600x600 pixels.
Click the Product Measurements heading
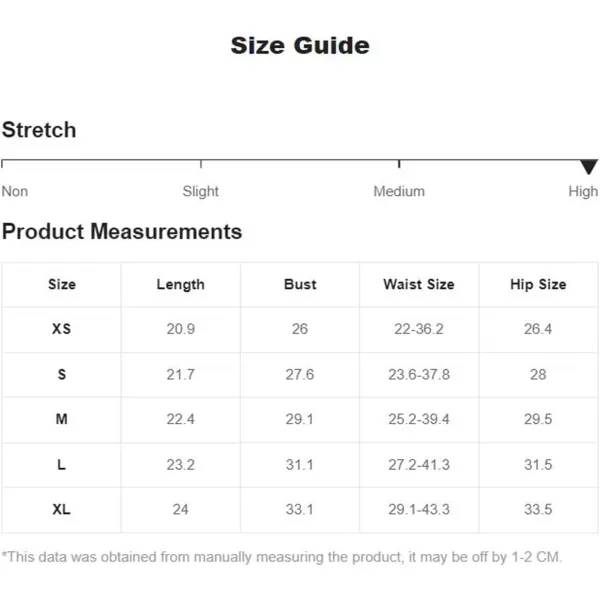click(x=122, y=232)
